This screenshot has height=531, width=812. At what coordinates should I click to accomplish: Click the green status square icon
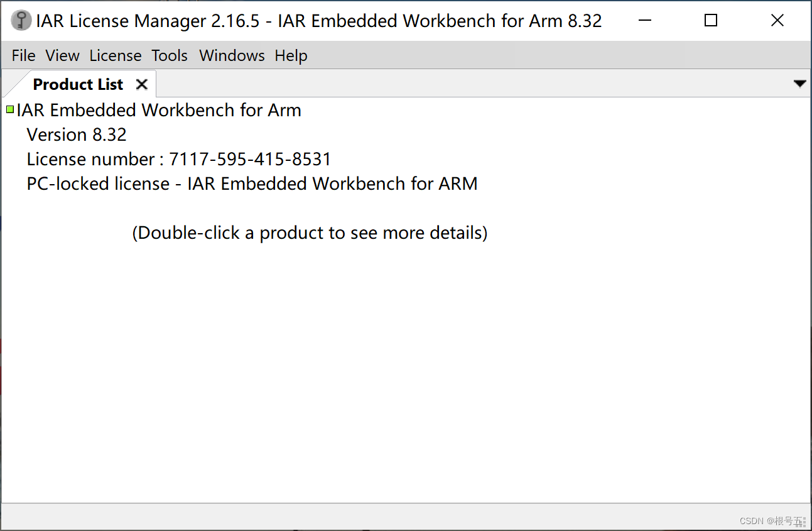10,110
